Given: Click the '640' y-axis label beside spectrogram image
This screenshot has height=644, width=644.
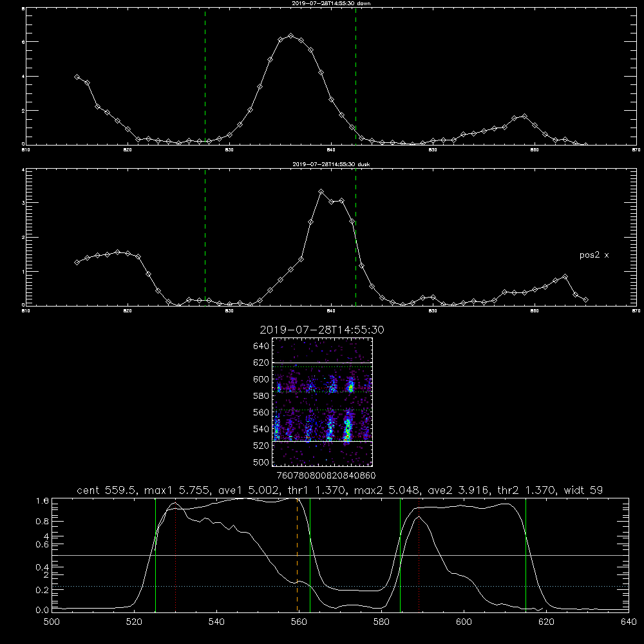Looking at the screenshot, I should 261,346.
